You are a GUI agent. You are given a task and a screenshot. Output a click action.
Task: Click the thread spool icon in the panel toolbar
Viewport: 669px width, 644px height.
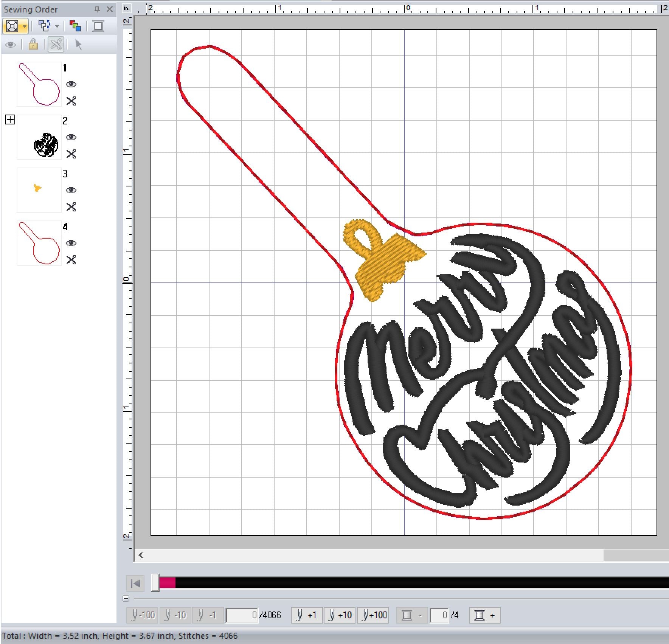[x=98, y=26]
